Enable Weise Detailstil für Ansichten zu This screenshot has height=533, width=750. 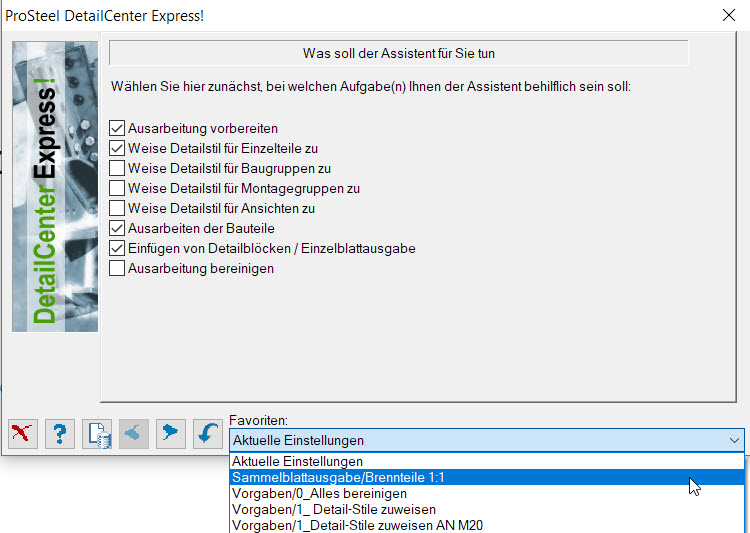(117, 209)
